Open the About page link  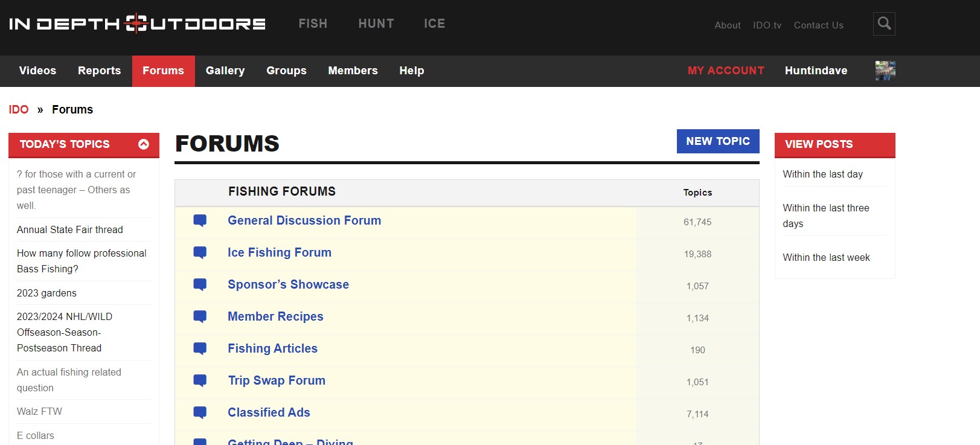tap(728, 25)
